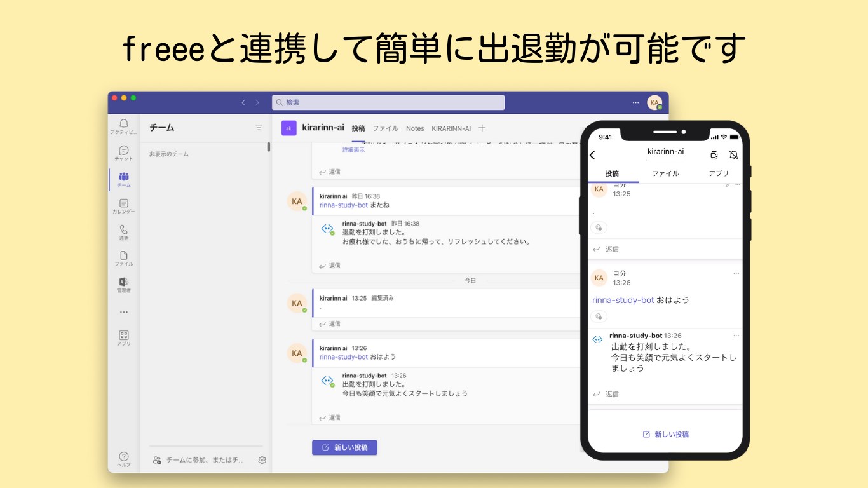The width and height of the screenshot is (868, 488).
Task: Click the kirarinn-ai channel purple avatar
Action: click(x=288, y=128)
